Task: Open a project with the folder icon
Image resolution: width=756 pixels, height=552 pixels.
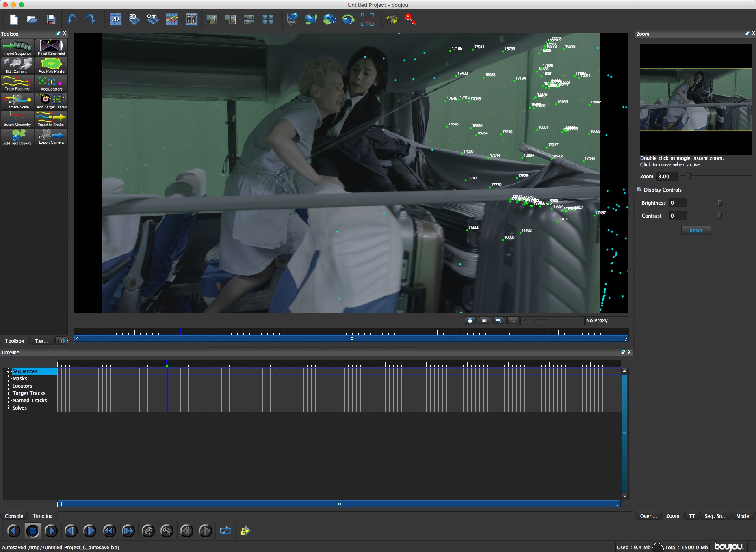Action: click(32, 19)
